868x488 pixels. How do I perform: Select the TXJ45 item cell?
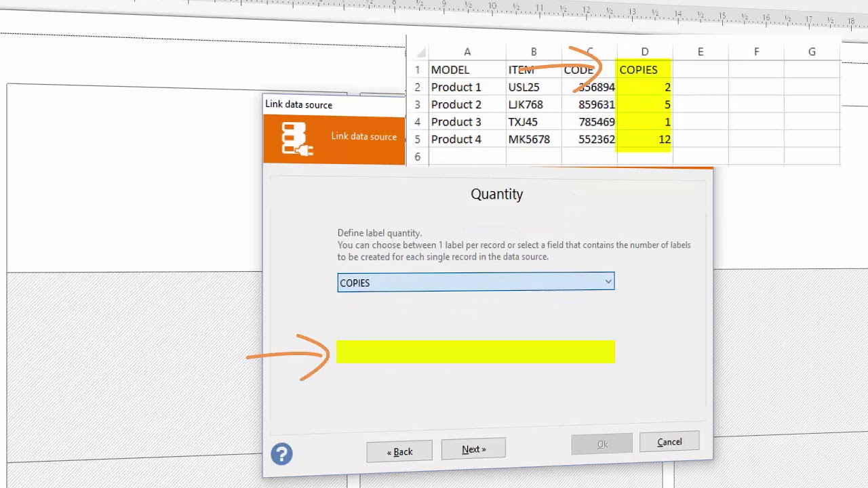coord(534,122)
